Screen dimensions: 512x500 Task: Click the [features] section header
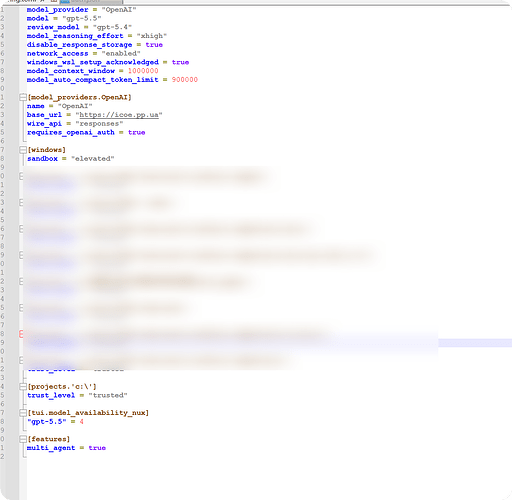tap(49, 439)
